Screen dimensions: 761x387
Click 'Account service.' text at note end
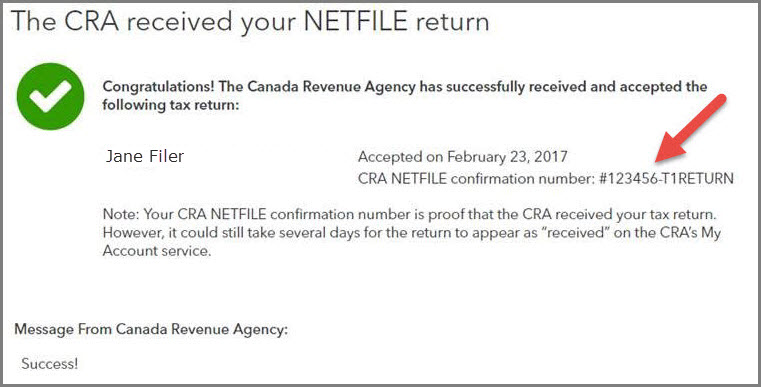pyautogui.click(x=157, y=251)
